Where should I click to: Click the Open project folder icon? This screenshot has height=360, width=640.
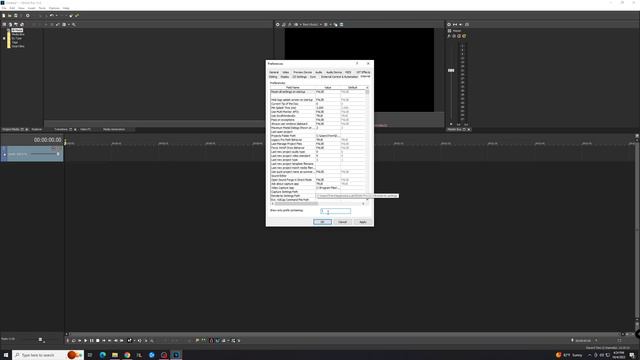point(10,16)
